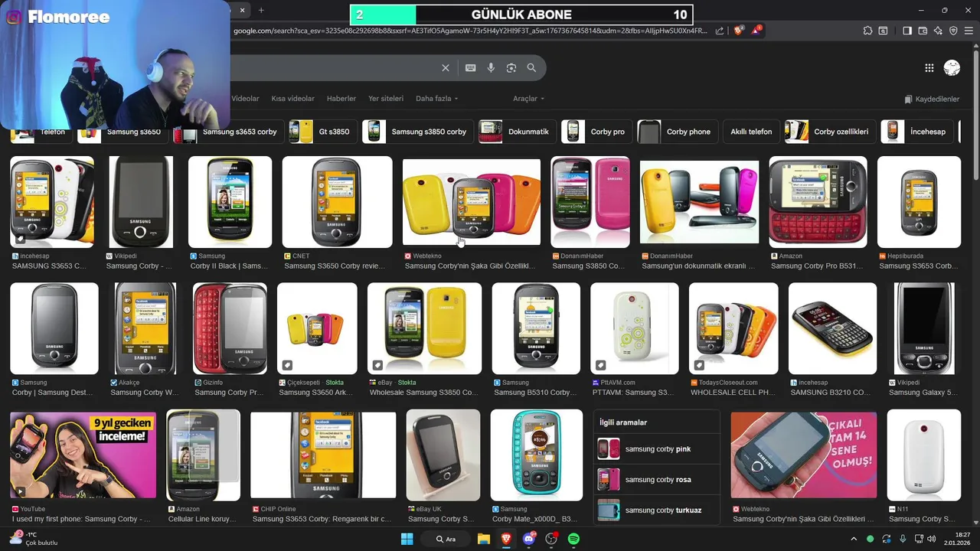Expand the 'Araçlar' tools dropdown
The height and width of the screenshot is (551, 980).
(x=529, y=99)
